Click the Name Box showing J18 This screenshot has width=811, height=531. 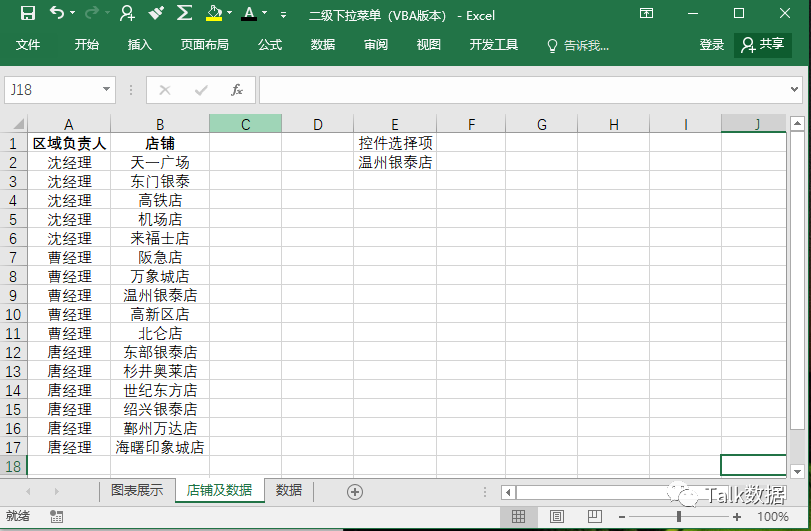[x=52, y=90]
